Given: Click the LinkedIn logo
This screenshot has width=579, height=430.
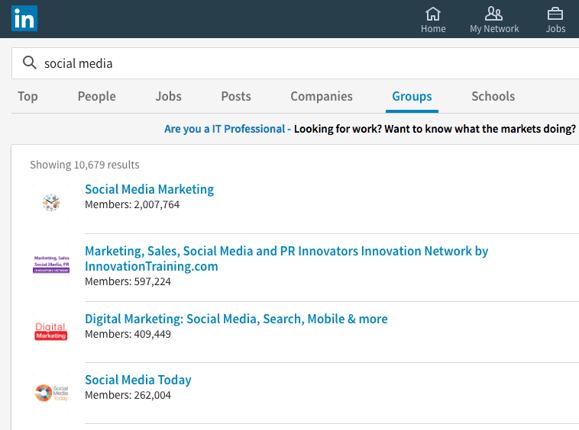Looking at the screenshot, I should point(24,18).
